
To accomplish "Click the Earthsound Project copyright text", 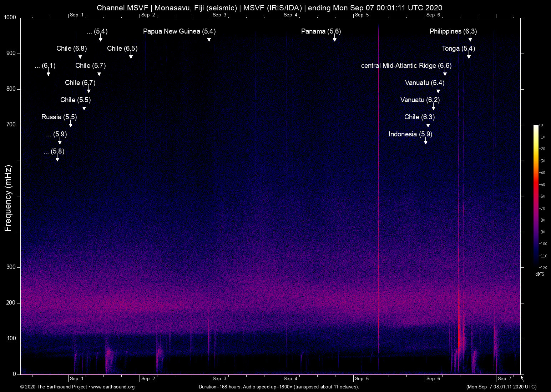I will (x=54, y=387).
